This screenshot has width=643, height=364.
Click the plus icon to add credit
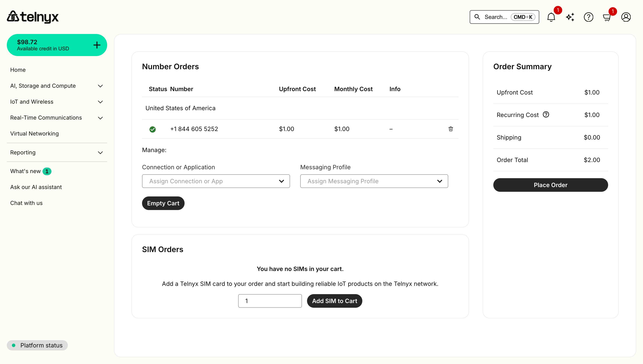pyautogui.click(x=97, y=45)
